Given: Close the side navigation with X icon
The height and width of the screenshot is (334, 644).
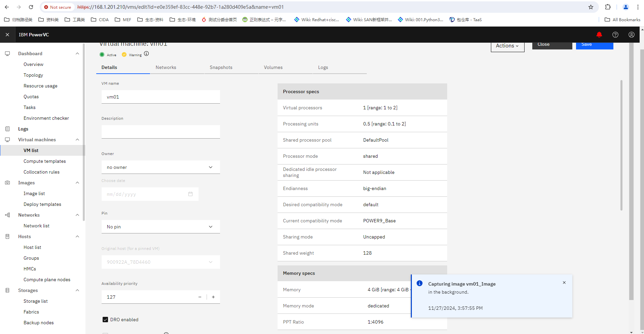Looking at the screenshot, I should [7, 35].
